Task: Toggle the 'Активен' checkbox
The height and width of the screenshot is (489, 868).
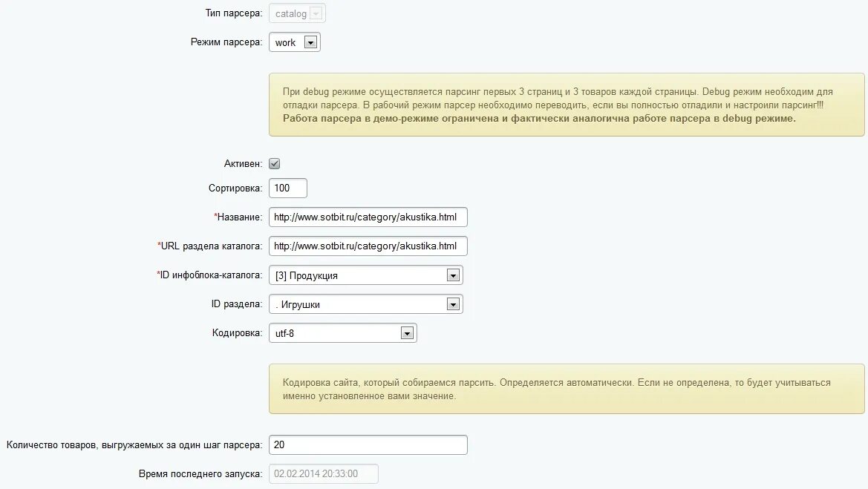Action: [x=275, y=163]
